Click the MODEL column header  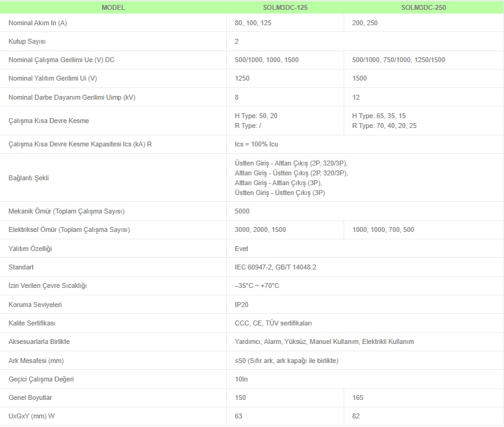(x=113, y=7)
